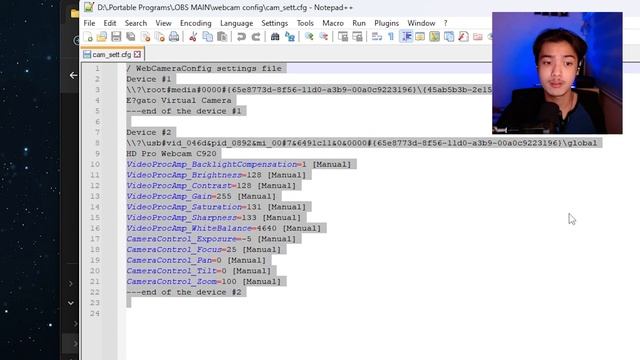640x360 pixels.
Task: Click the CameraControl_Exposure=-5 line
Action: 211,239
